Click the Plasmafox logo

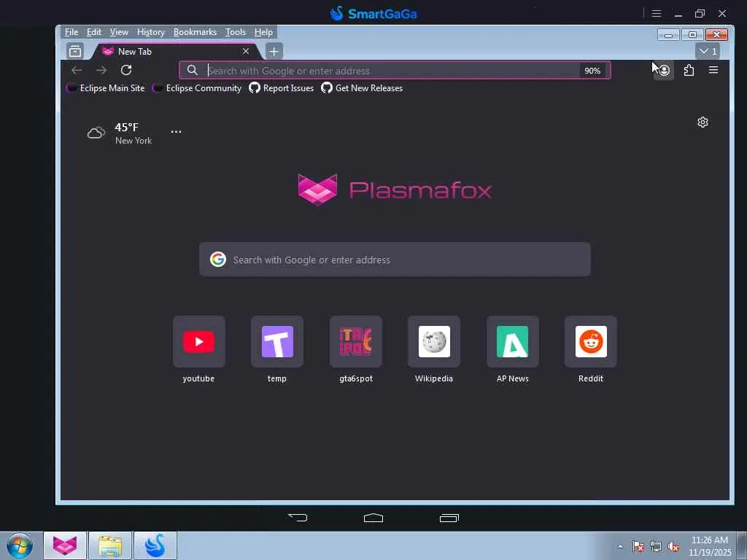(395, 190)
